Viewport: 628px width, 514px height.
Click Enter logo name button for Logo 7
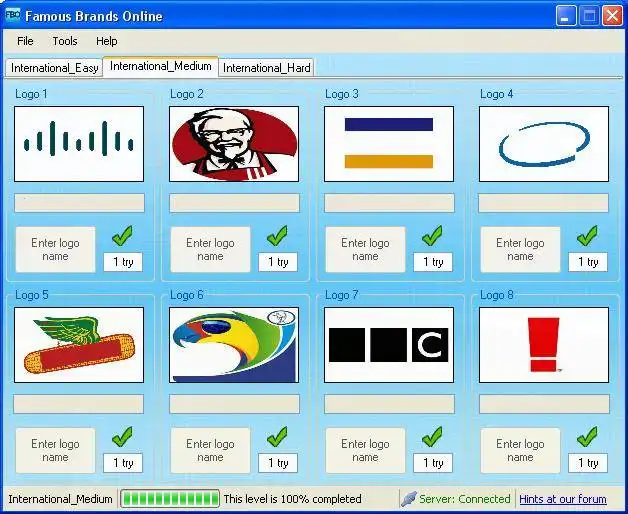(366, 451)
